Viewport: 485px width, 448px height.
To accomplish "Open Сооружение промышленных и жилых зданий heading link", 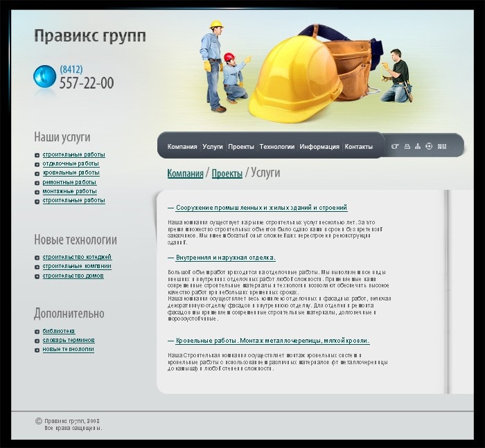I will pyautogui.click(x=261, y=208).
